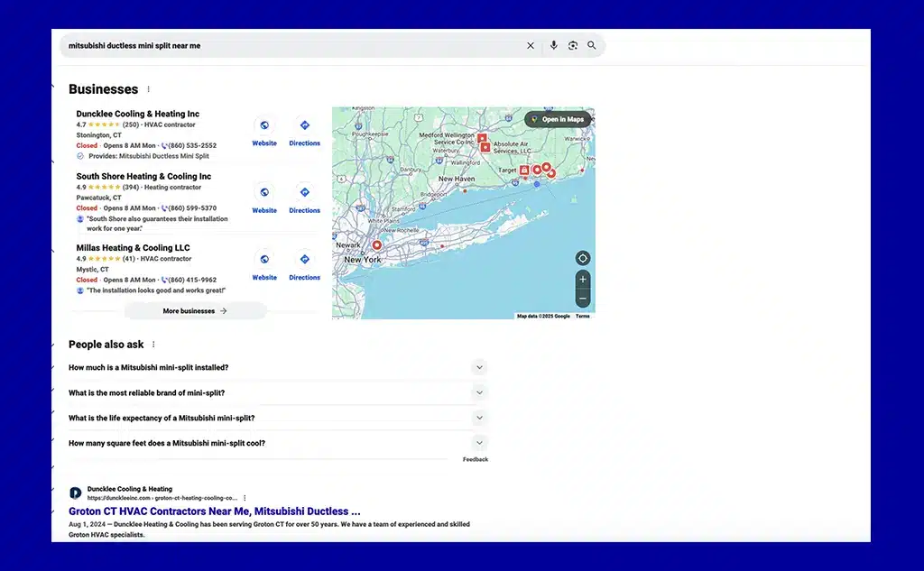Image resolution: width=924 pixels, height=571 pixels.
Task: Click the duncklee-inc.com result URL breadcrumb
Action: [162, 498]
